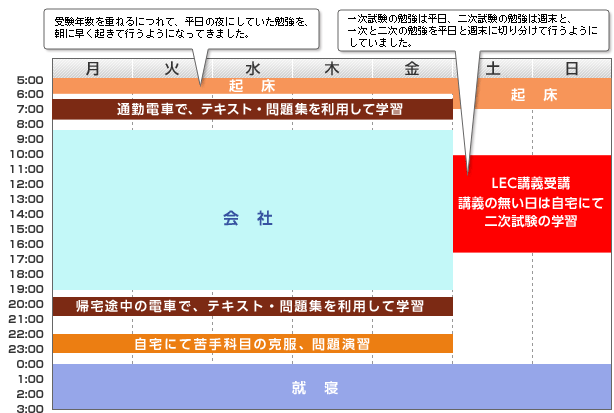Click the 火 day column header
This screenshot has height=413, width=614.
(172, 69)
